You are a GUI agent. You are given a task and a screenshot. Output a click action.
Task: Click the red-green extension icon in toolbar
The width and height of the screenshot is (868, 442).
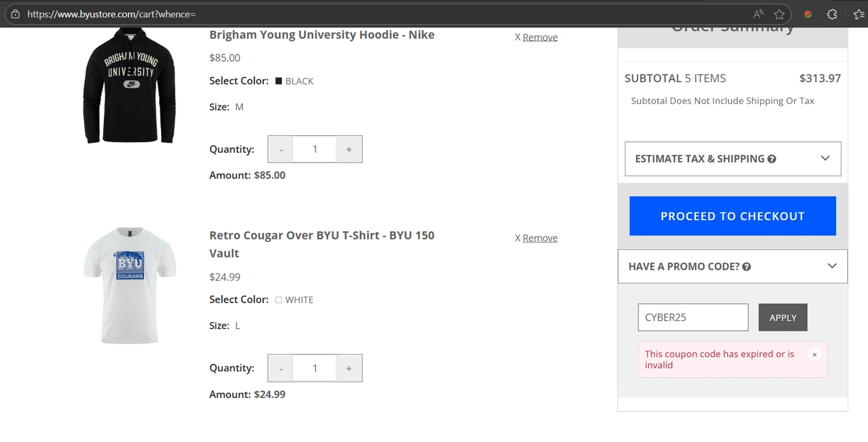tap(808, 14)
